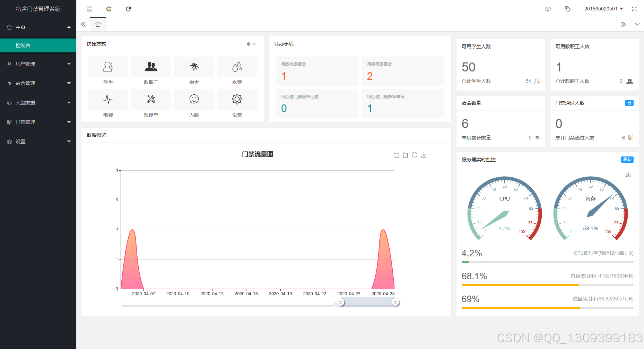Click the student icon beside 总计学生人数
This screenshot has width=644, height=349.
click(x=537, y=81)
